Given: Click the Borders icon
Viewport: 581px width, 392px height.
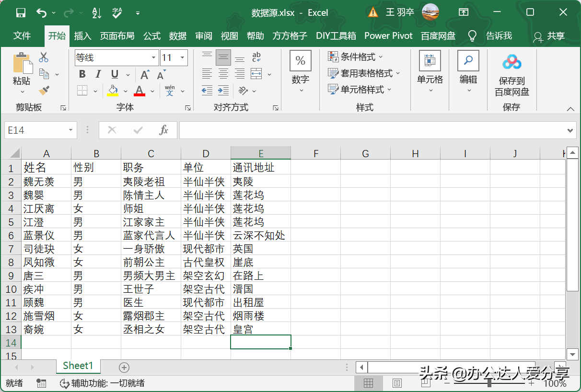Looking at the screenshot, I should point(82,90).
